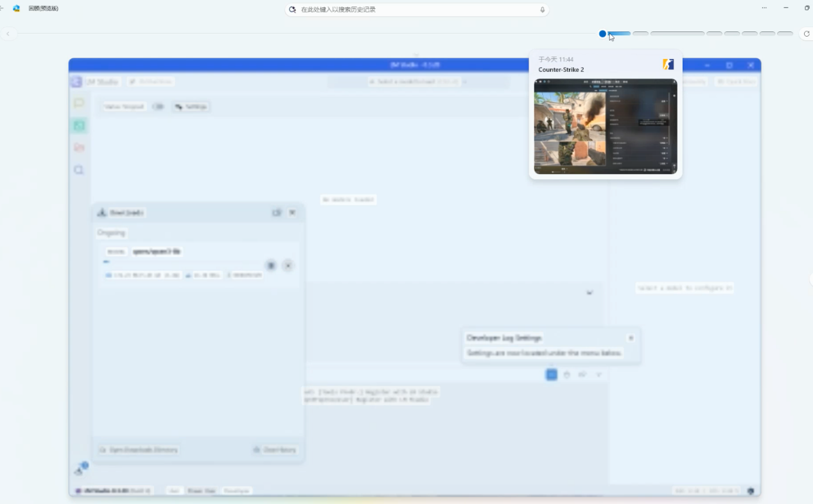The image size is (813, 504).
Task: Click the Downloads panel bottom-right button
Action: [x=275, y=450]
